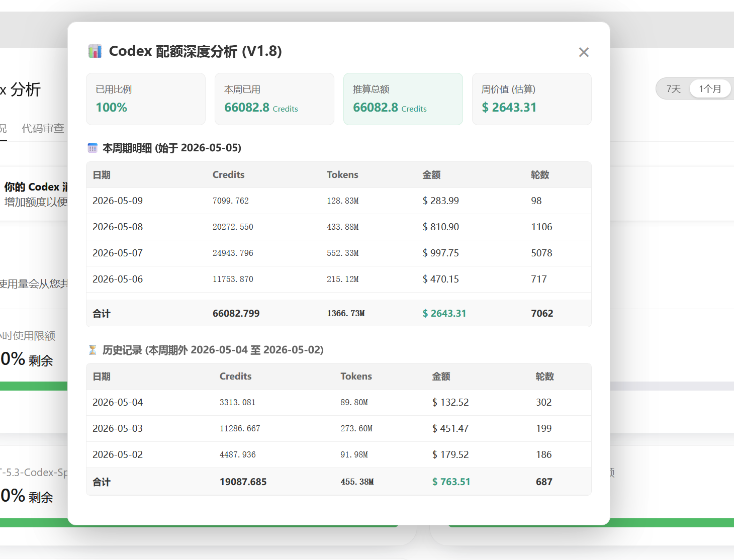Click the calendar icon next to 本周期明细

click(x=93, y=148)
